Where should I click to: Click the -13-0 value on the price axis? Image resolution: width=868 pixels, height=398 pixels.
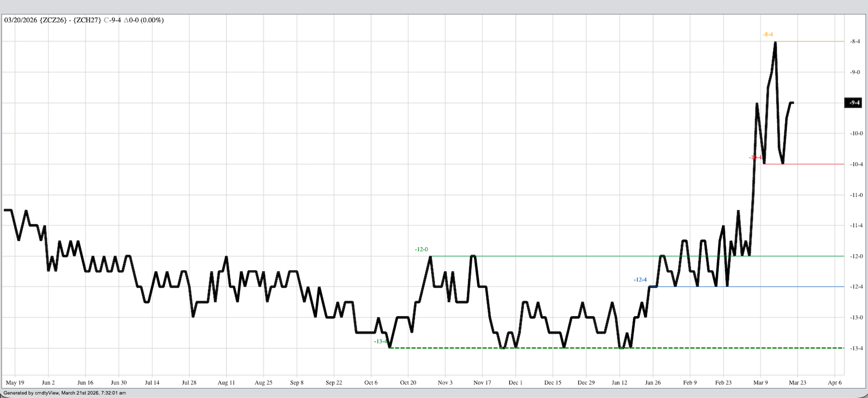(855, 317)
